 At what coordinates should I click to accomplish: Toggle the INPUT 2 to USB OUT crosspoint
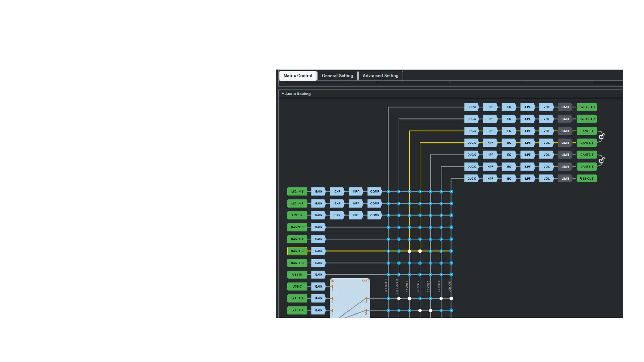(451, 298)
